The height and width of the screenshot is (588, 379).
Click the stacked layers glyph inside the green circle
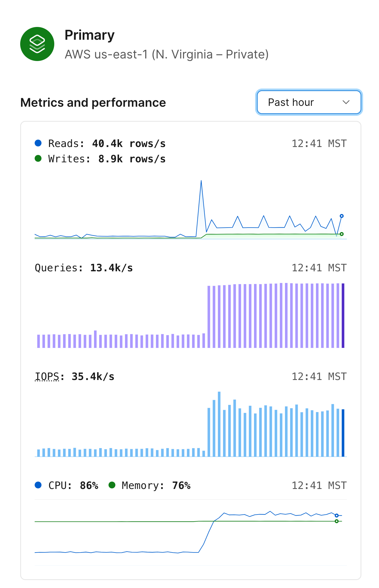tap(37, 44)
